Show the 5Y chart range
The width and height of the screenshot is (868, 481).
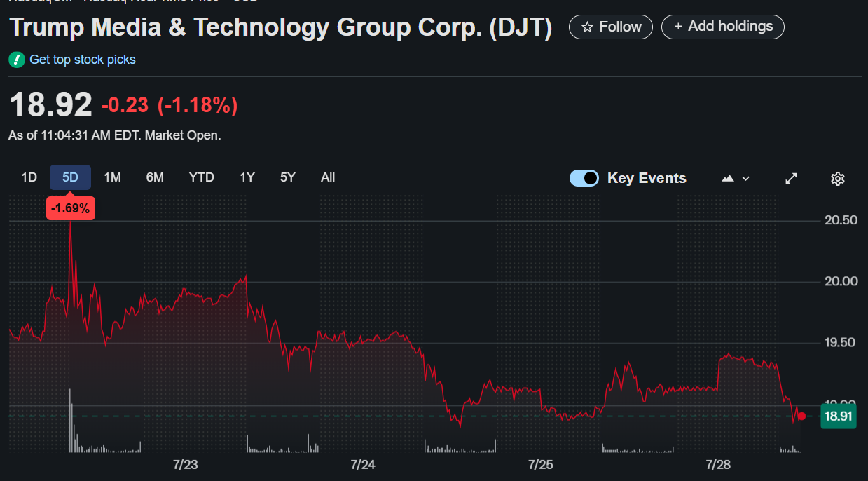tap(288, 177)
